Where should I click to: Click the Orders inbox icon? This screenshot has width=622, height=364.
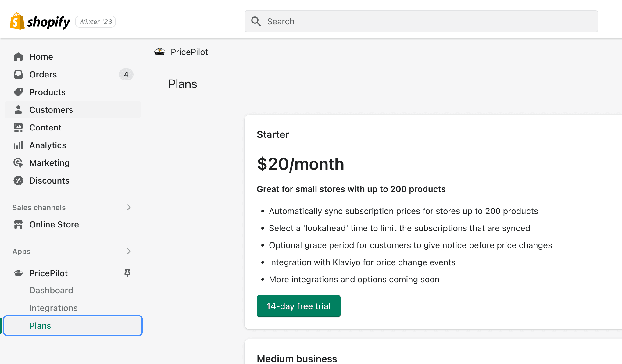[x=18, y=74]
